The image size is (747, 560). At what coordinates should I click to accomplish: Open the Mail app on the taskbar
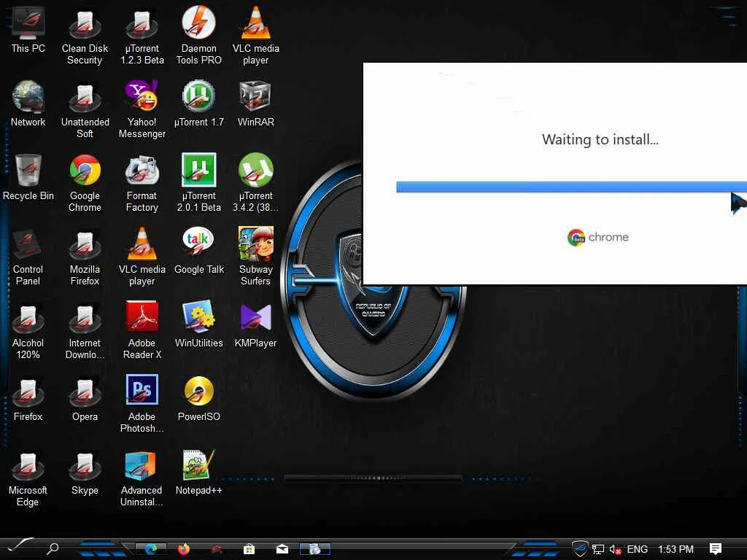[282, 549]
